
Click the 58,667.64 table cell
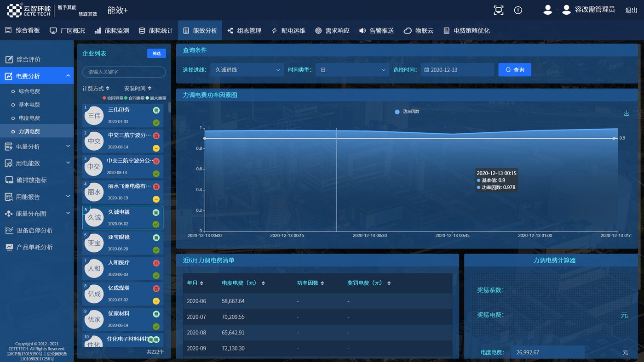point(233,301)
